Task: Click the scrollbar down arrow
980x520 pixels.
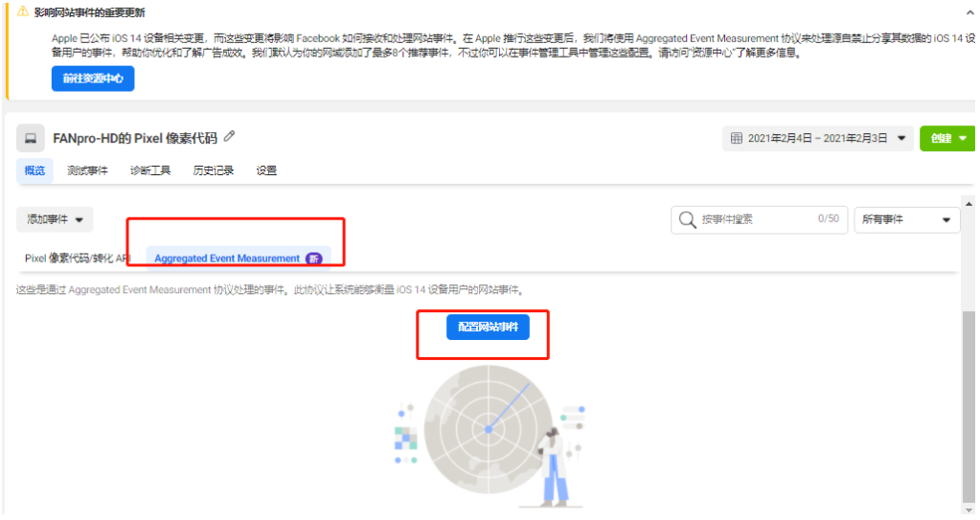Action: (x=969, y=509)
